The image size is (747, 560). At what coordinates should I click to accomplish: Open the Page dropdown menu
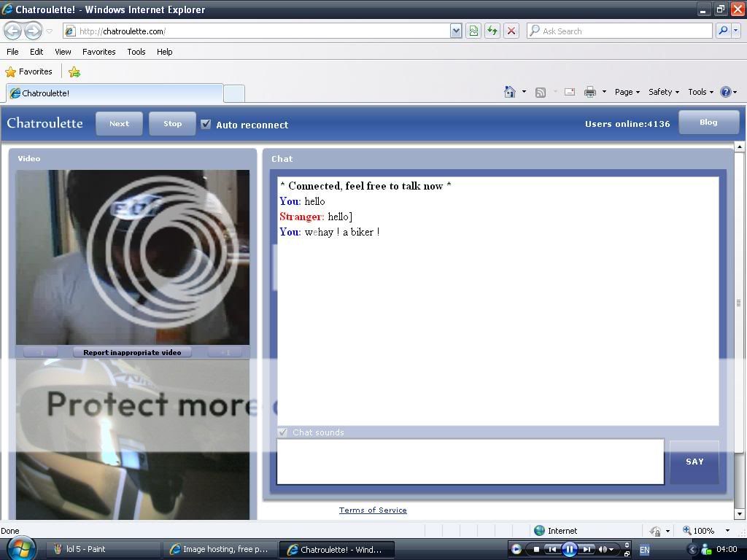627,92
